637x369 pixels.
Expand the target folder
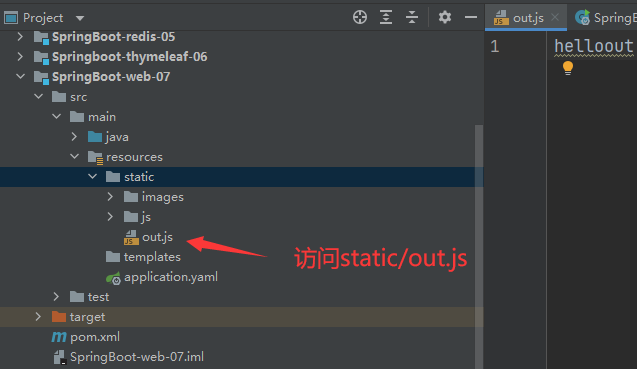pyautogui.click(x=38, y=317)
